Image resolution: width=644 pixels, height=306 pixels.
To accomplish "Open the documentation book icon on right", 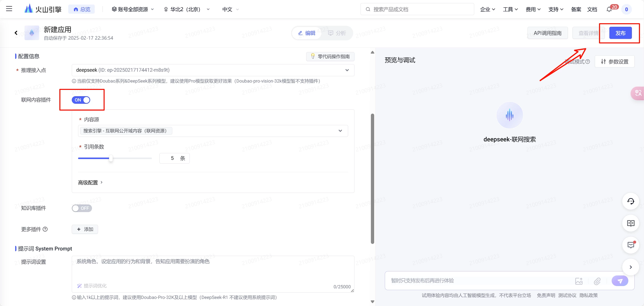I will [631, 223].
